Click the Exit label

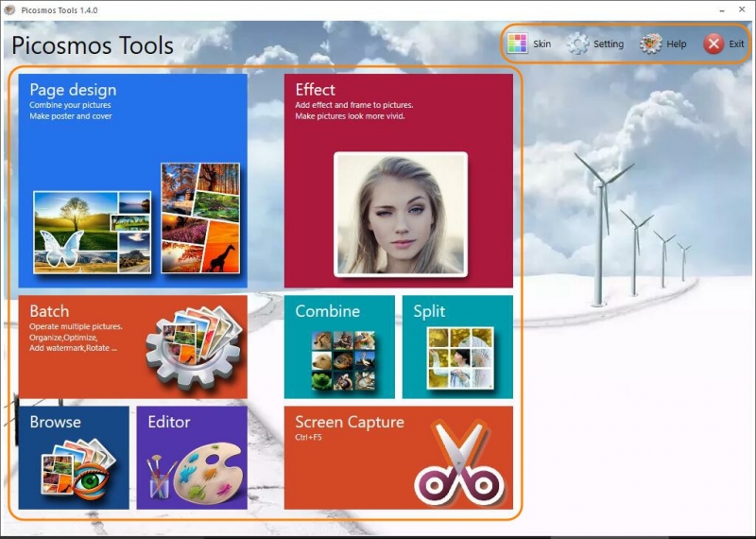click(736, 43)
